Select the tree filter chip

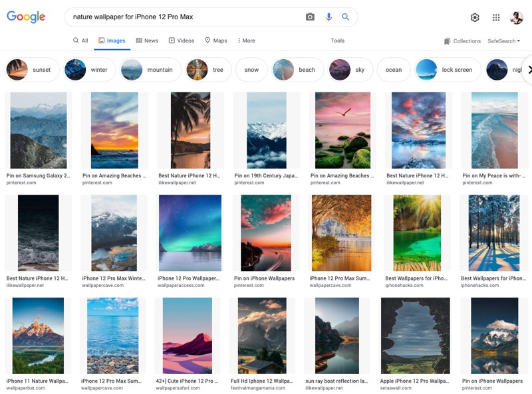(x=208, y=70)
